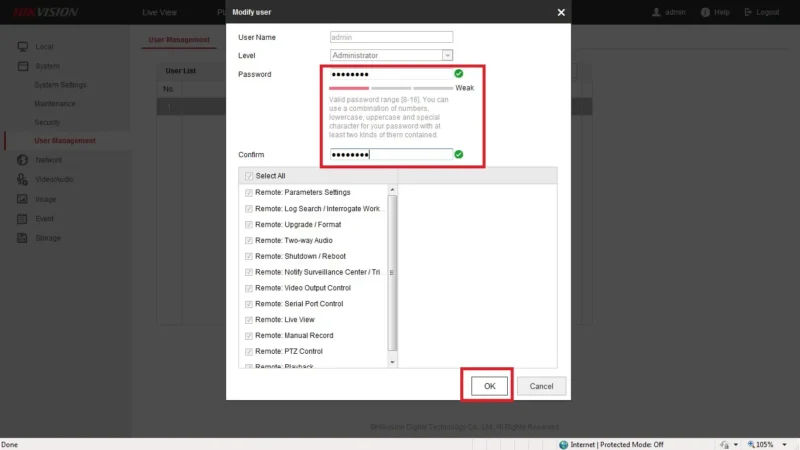Click the Password input field
The width and height of the screenshot is (800, 450).
pos(391,74)
